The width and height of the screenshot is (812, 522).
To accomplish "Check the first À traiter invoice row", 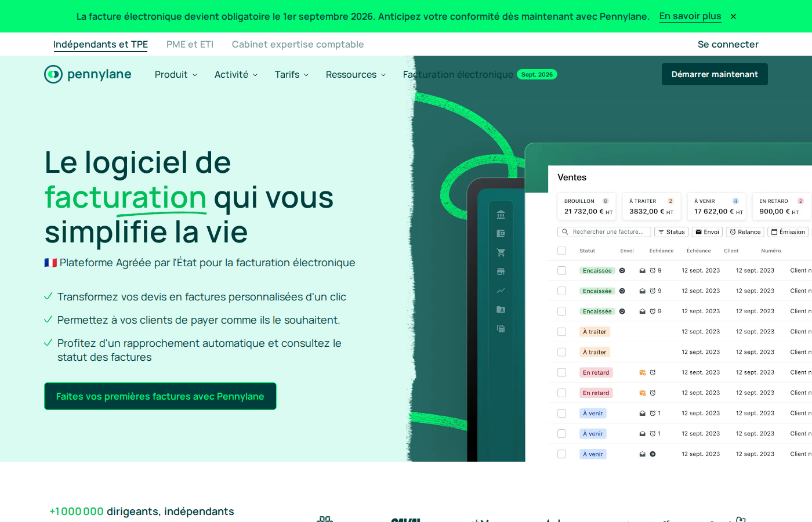I will tap(561, 332).
